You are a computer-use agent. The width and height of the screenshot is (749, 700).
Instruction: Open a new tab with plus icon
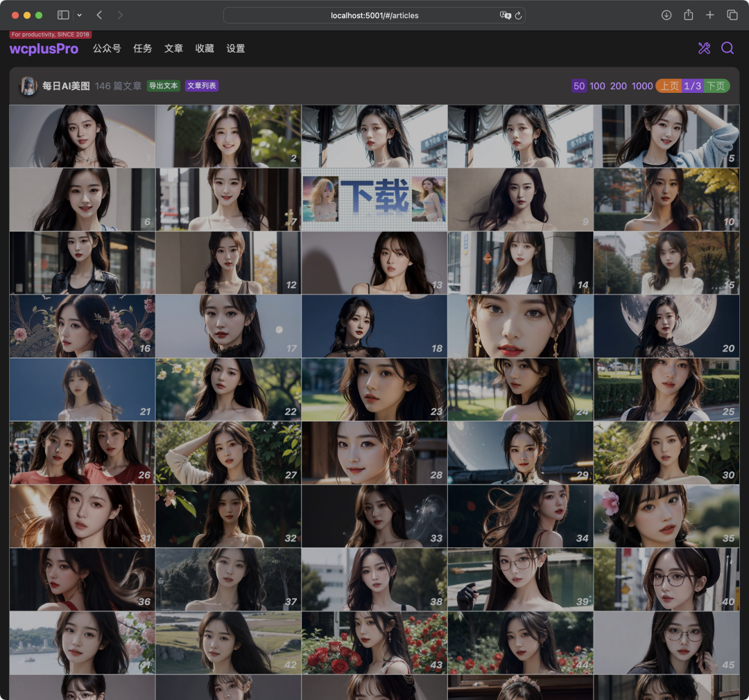[710, 15]
